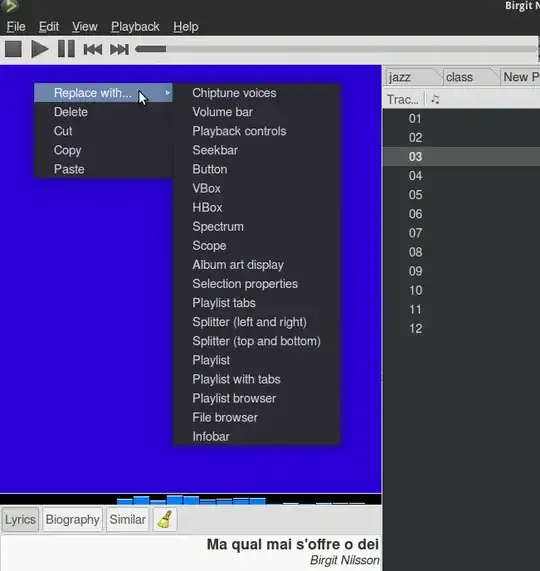Viewport: 540px width, 571px height.
Task: Click the music note column header
Action: (x=435, y=99)
